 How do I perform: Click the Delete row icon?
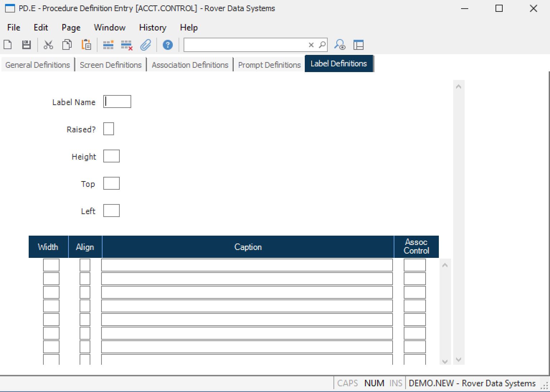pos(127,45)
